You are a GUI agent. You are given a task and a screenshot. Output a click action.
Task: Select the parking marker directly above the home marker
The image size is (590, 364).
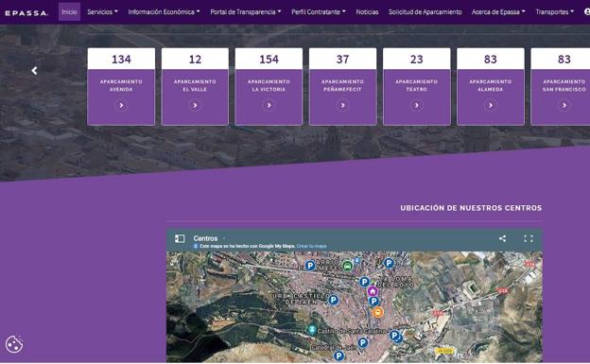click(x=364, y=282)
